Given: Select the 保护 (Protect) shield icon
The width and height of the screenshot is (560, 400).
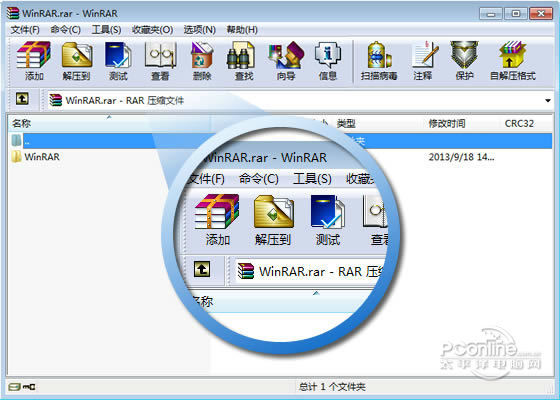Looking at the screenshot, I should point(464,60).
